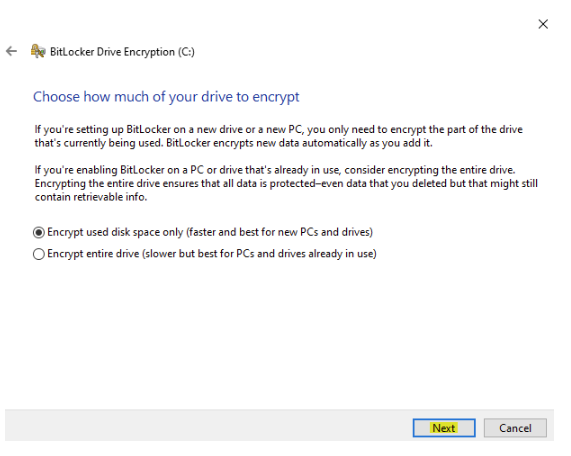Select the Encrypt entire drive radio button
The image size is (571, 456).
pos(39,254)
